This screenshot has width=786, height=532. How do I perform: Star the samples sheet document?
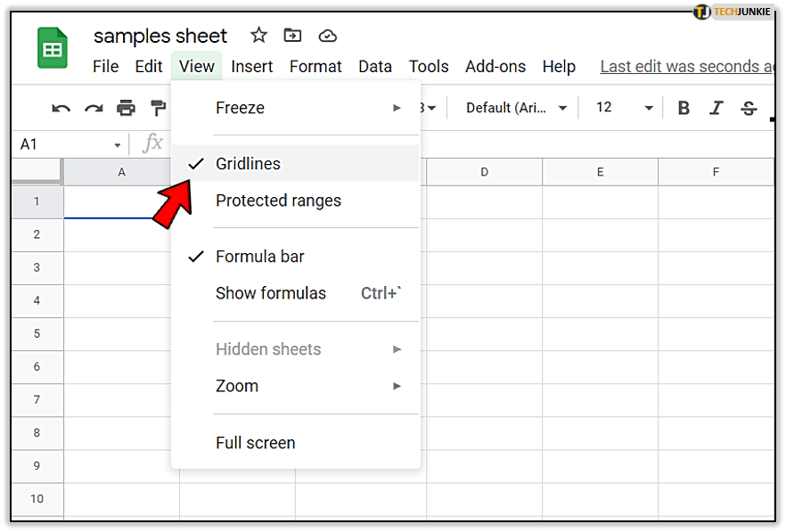258,36
